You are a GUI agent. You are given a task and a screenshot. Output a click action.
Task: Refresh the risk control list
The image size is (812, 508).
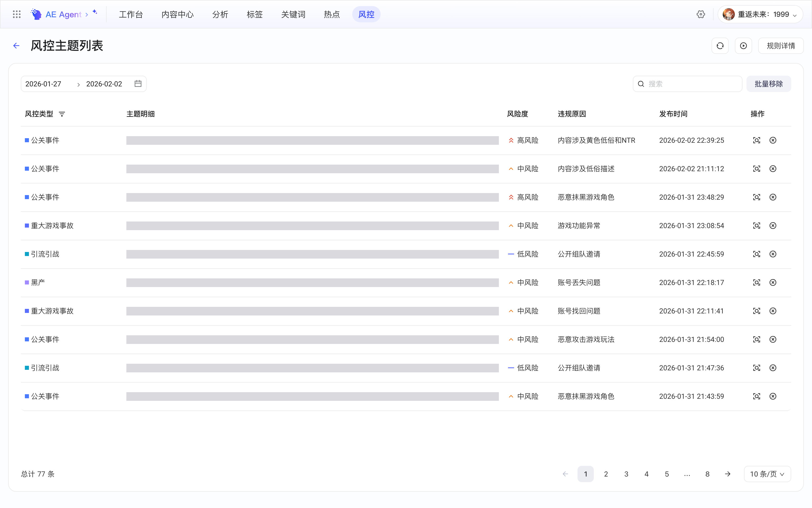point(720,46)
